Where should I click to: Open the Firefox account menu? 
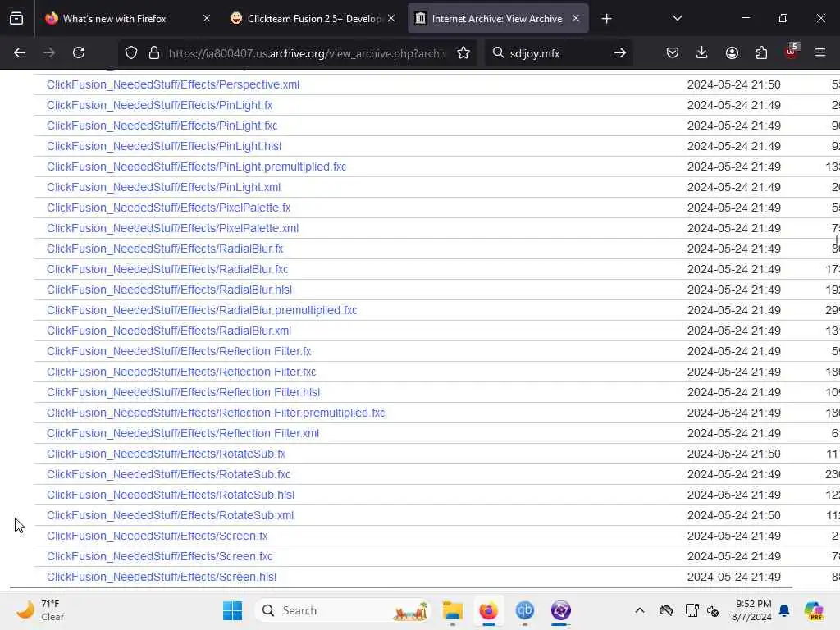click(x=732, y=52)
